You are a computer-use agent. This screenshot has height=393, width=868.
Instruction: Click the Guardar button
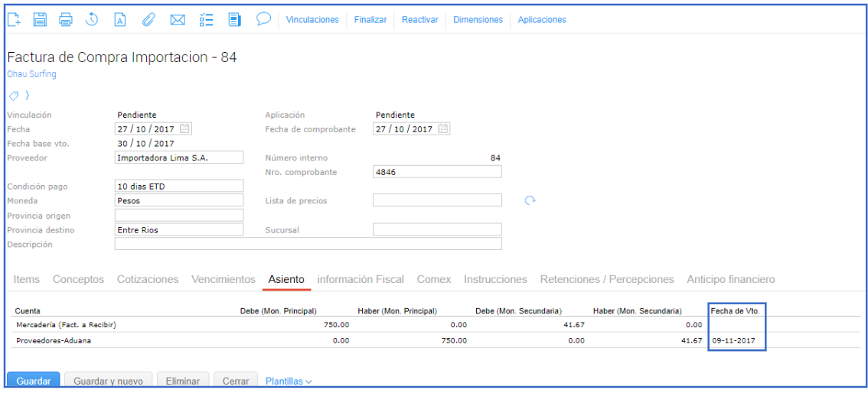pos(33,381)
